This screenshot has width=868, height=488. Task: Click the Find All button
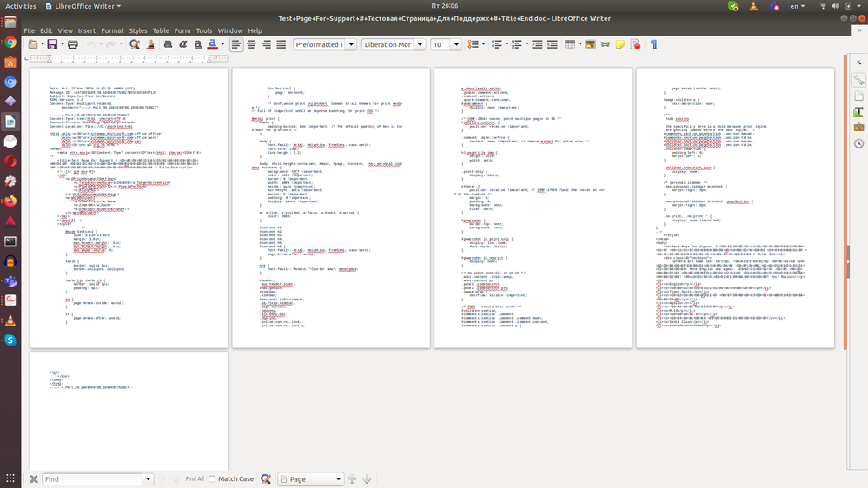point(195,479)
